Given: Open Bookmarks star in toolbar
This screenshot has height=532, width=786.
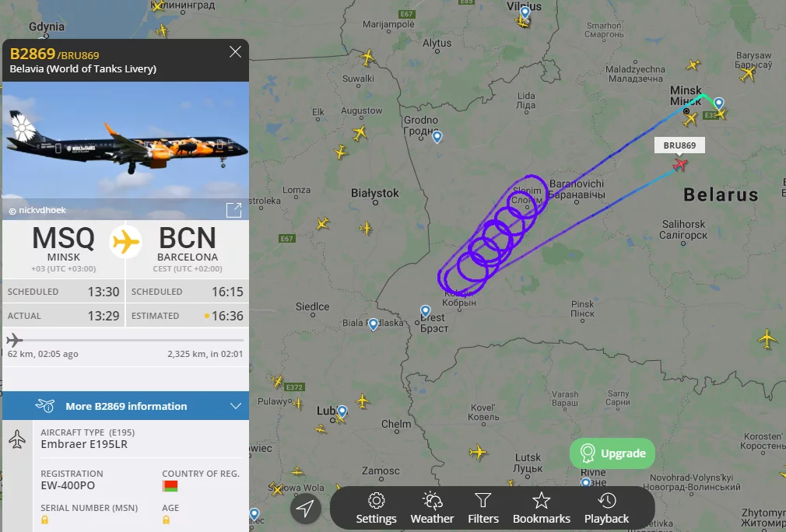Looking at the screenshot, I should (542, 508).
